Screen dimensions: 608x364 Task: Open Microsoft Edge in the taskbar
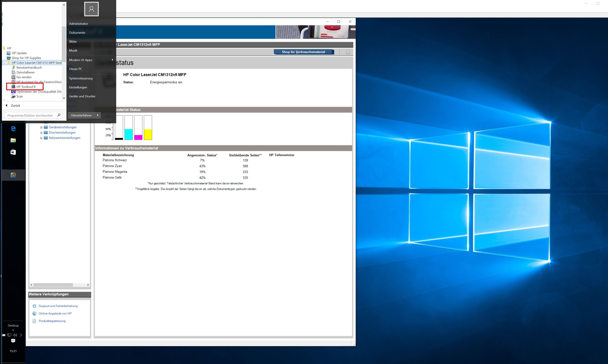(13, 128)
